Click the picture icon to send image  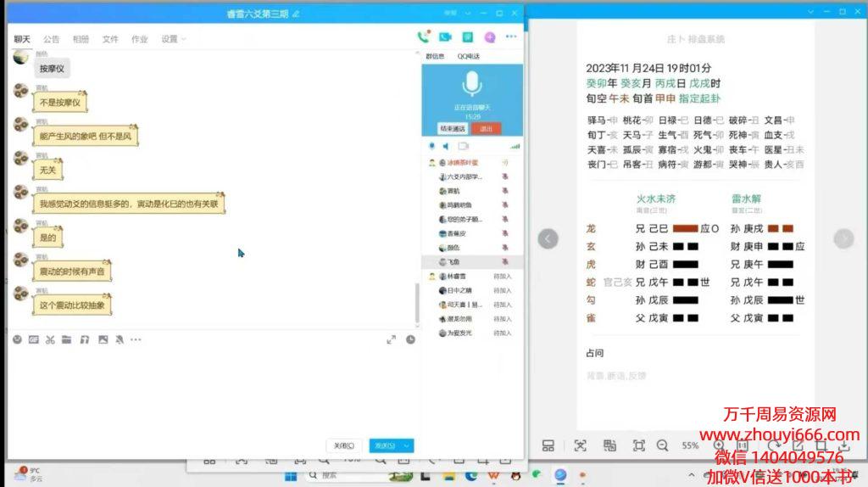click(103, 339)
